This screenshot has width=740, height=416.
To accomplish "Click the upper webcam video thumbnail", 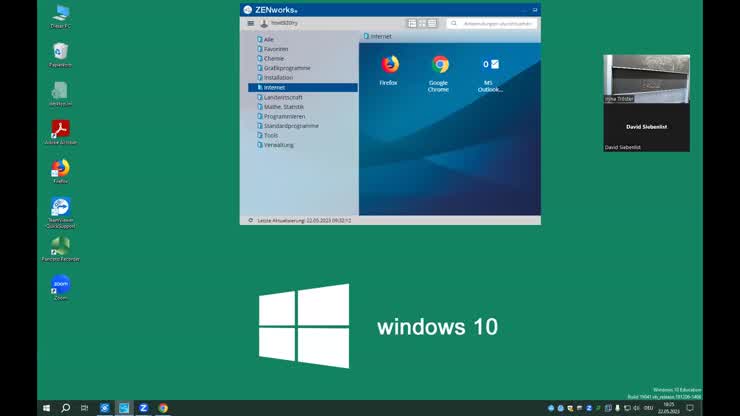I will click(647, 79).
